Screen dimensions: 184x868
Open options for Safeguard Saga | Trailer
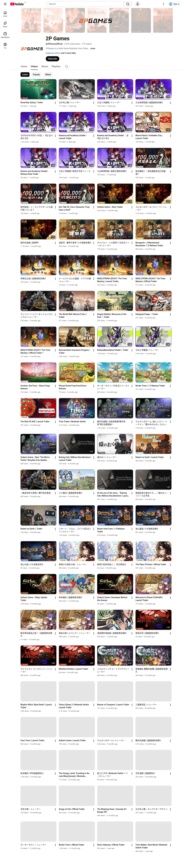click(170, 314)
